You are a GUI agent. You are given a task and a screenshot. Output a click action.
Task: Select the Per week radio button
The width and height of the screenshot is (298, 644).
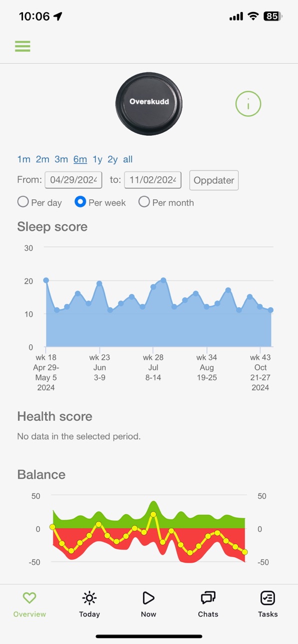click(x=80, y=202)
